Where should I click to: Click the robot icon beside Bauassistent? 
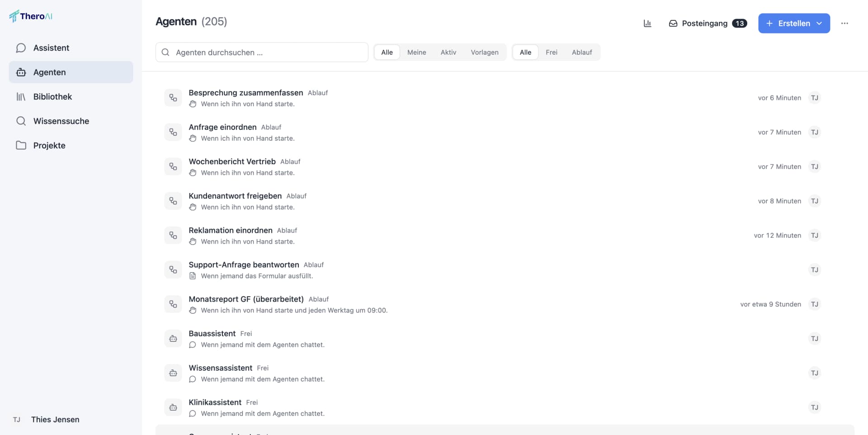173,338
